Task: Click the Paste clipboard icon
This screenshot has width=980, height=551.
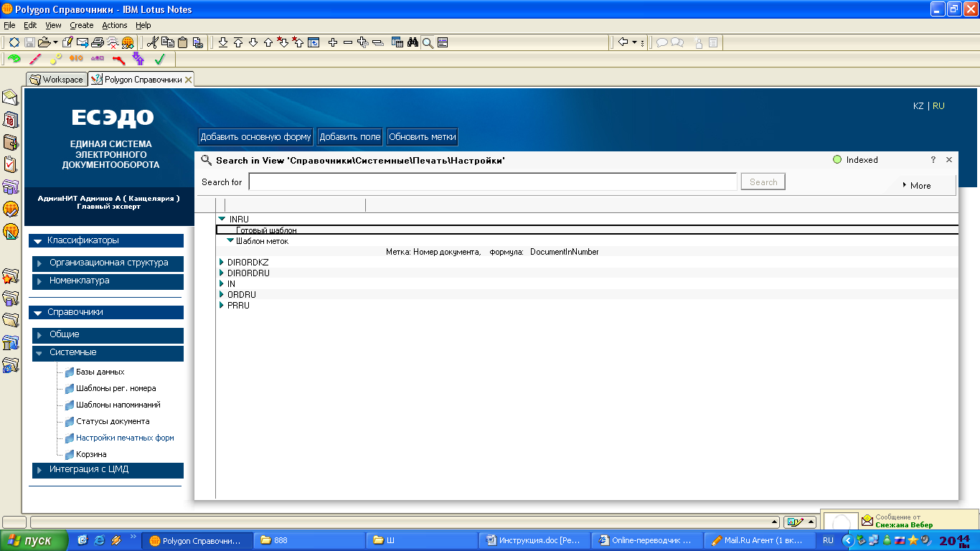Action: 182,42
